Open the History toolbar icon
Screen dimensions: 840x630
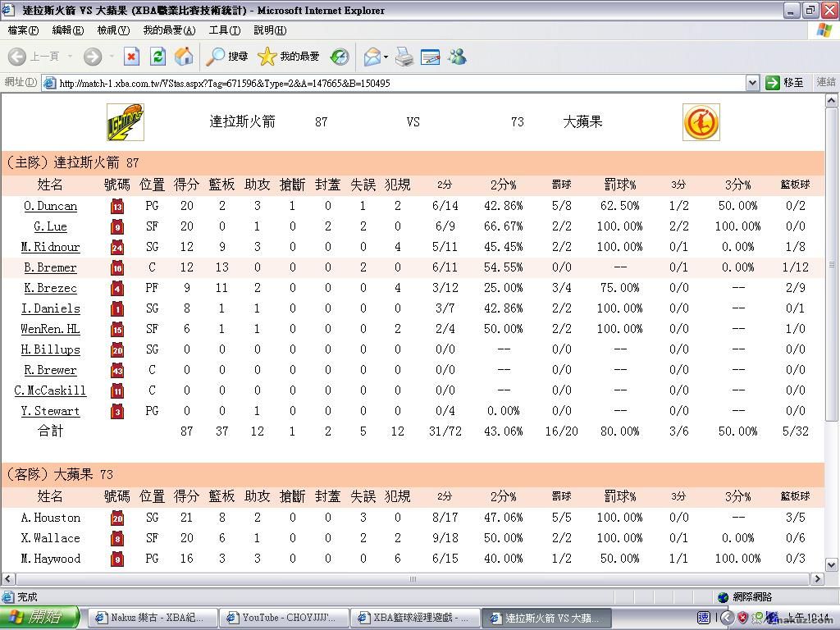coord(340,57)
